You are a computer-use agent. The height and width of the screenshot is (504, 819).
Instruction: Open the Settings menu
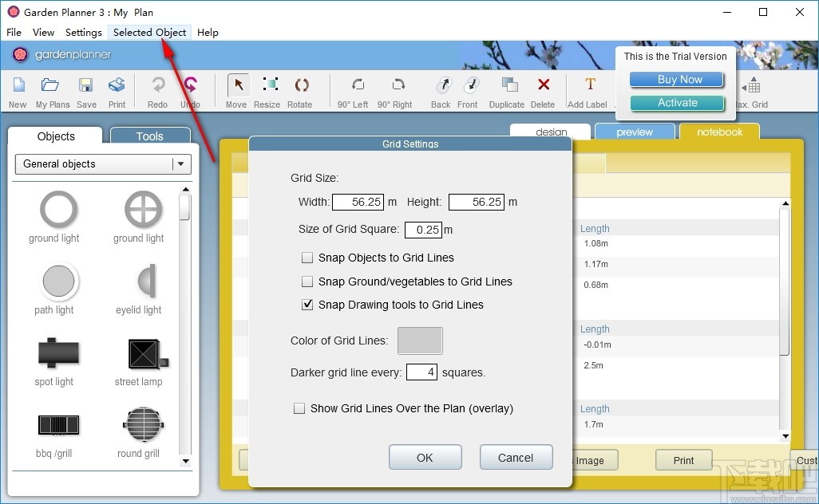coord(84,33)
